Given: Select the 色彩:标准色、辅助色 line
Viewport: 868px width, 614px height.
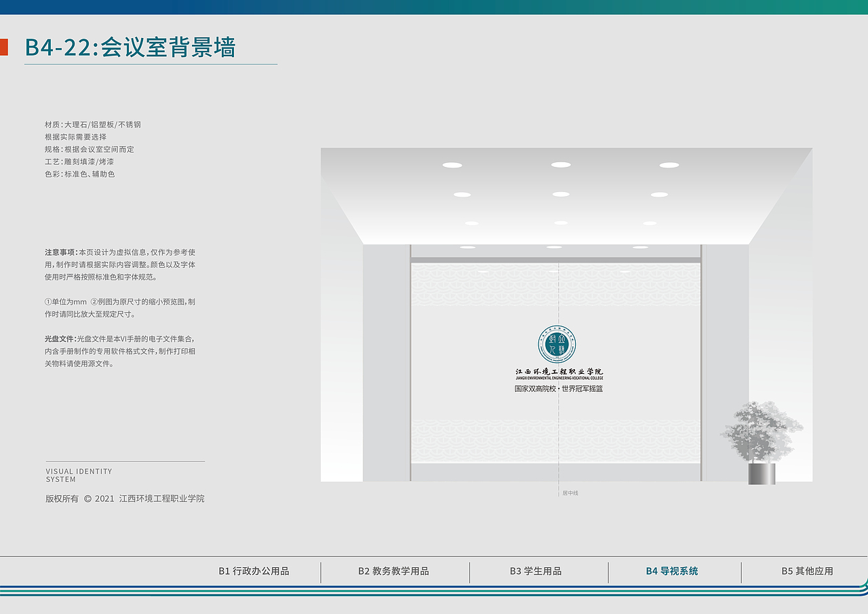Looking at the screenshot, I should (80, 174).
